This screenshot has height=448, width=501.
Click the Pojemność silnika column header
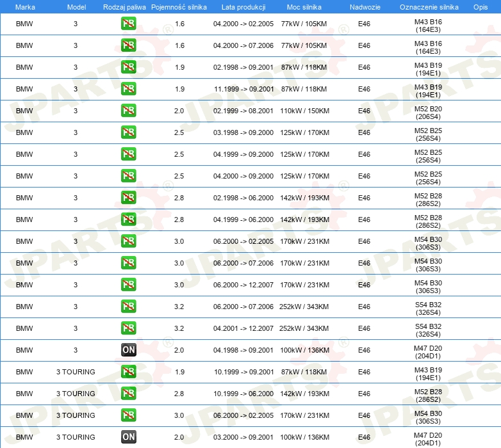coord(179,7)
